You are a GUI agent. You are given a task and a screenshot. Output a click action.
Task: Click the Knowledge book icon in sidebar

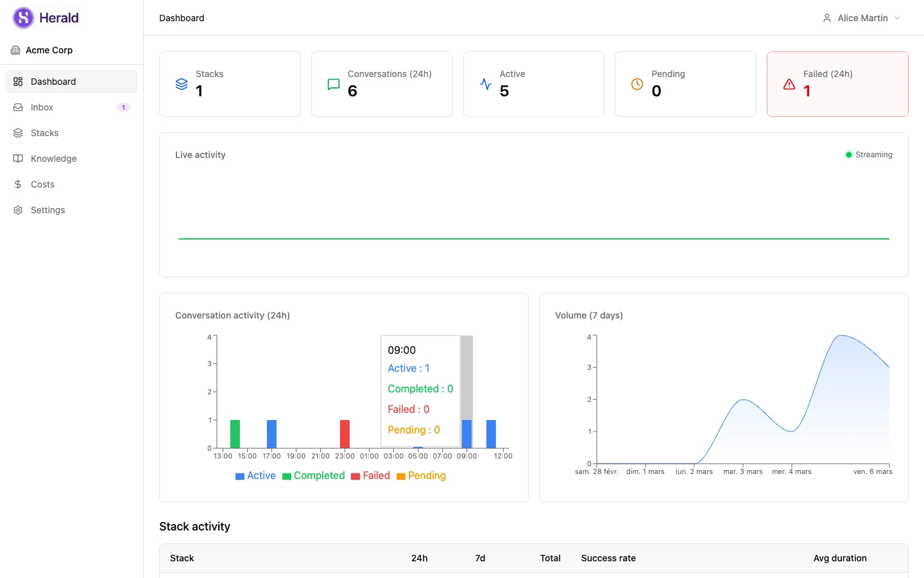pos(17,159)
